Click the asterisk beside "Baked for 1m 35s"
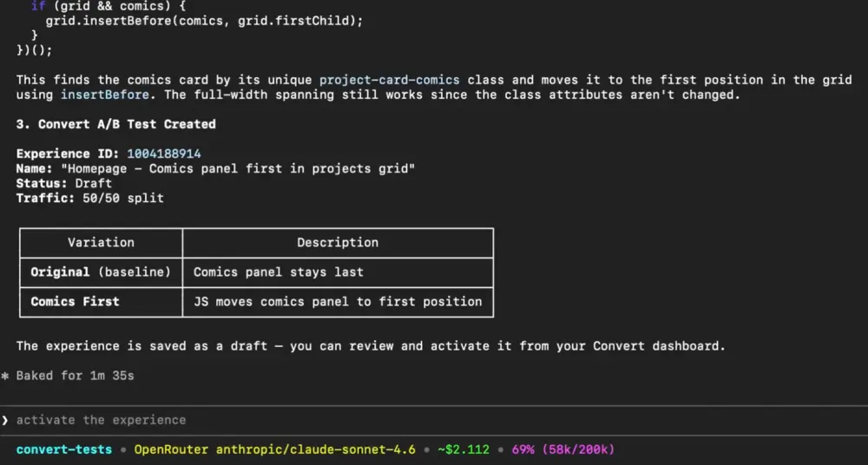This screenshot has width=868, height=465. tap(5, 376)
